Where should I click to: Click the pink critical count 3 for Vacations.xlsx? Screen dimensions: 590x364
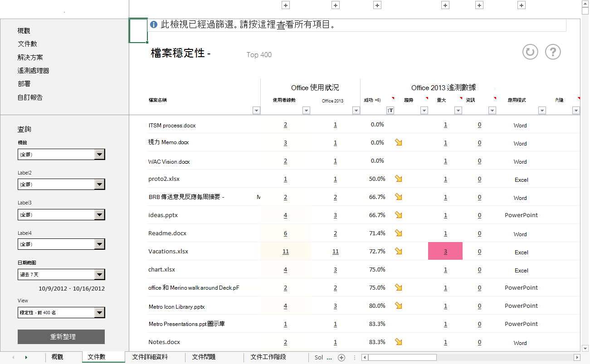[x=445, y=251]
